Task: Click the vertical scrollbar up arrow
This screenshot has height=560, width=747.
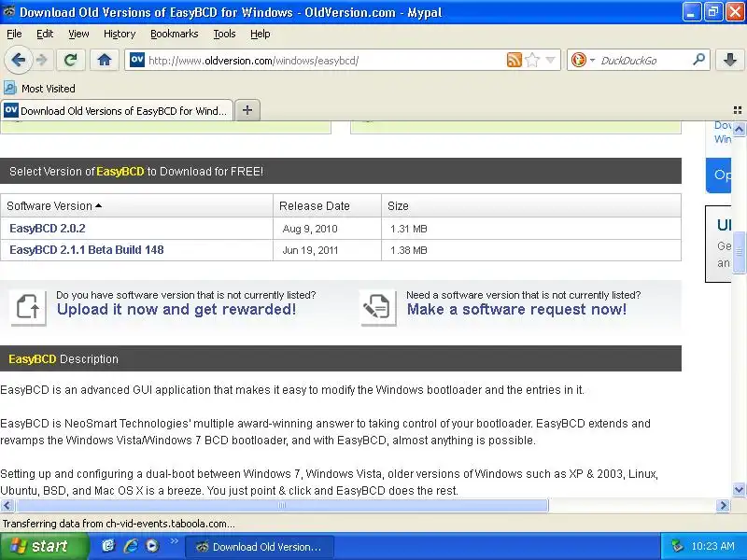Action: click(x=739, y=129)
